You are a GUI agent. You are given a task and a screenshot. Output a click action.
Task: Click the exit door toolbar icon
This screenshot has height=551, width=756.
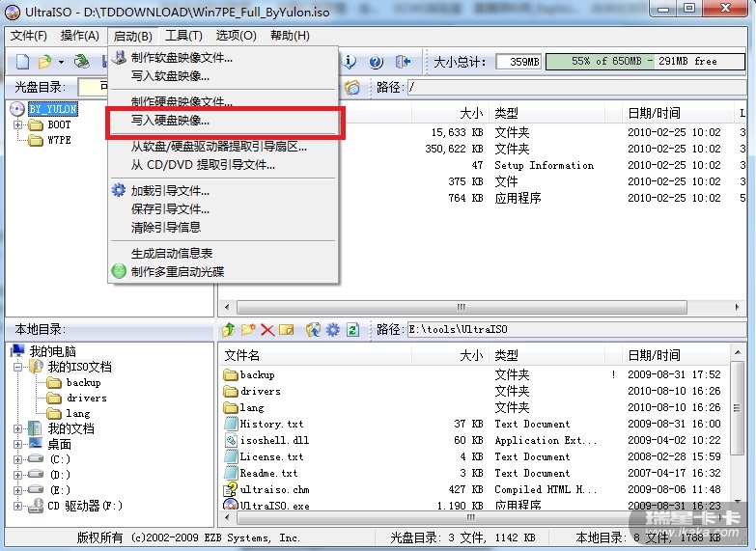point(403,62)
